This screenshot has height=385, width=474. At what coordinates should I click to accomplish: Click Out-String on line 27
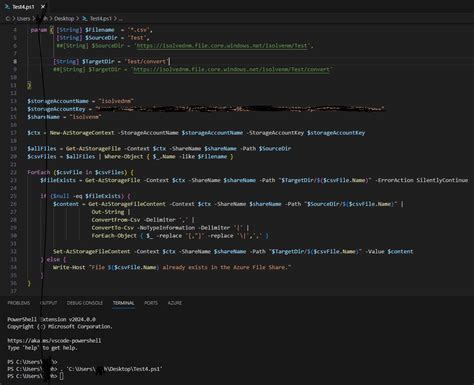[108, 212]
